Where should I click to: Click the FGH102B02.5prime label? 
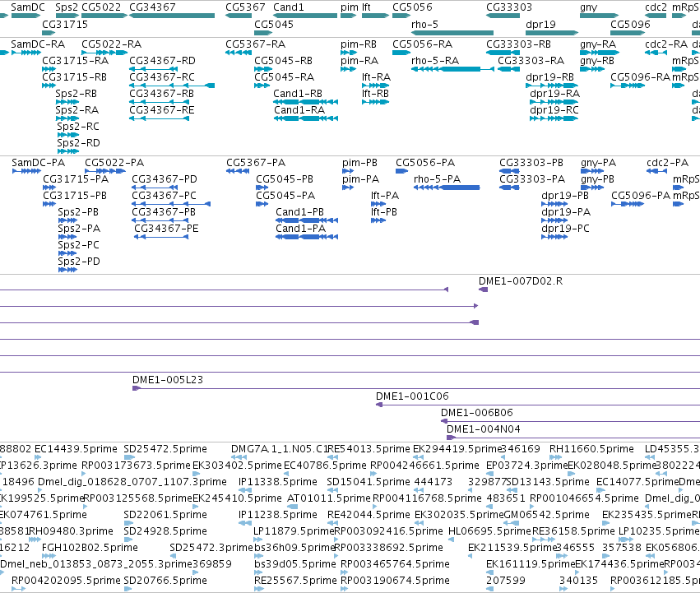(x=90, y=548)
